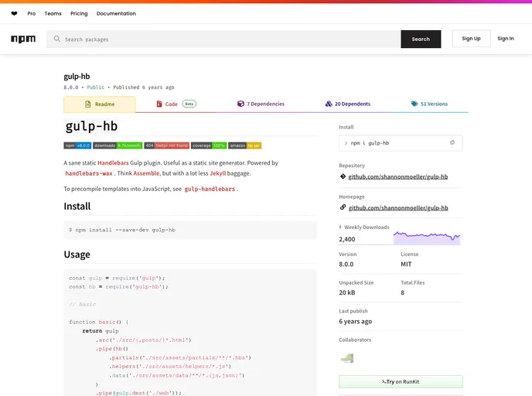Click the "6 years ago" last publish value
Screen dimensions: 532x396
pos(355,321)
